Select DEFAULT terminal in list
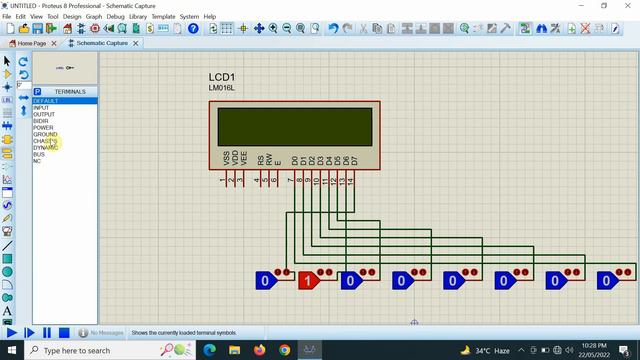 [65, 101]
